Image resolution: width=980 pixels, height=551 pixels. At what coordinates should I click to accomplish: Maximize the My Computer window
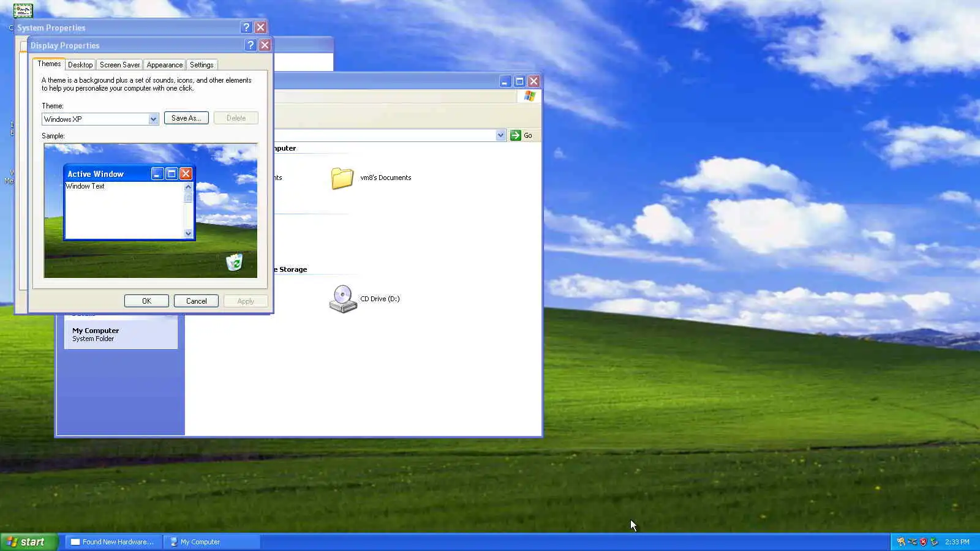[x=519, y=81]
